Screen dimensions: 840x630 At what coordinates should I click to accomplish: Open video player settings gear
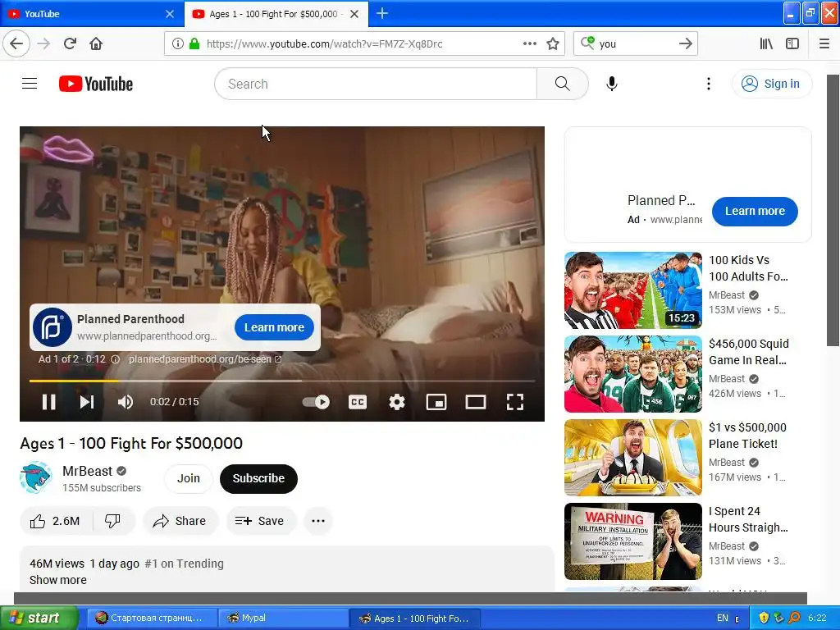point(396,402)
